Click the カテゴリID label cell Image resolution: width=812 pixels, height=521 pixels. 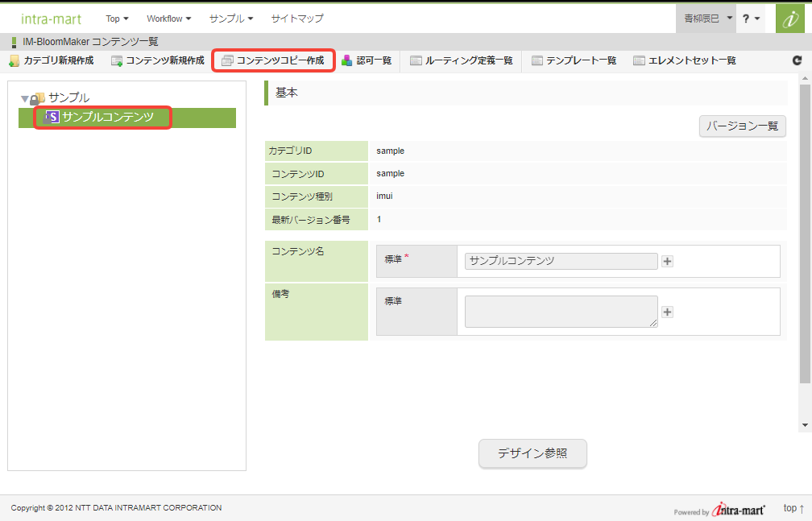click(x=317, y=151)
